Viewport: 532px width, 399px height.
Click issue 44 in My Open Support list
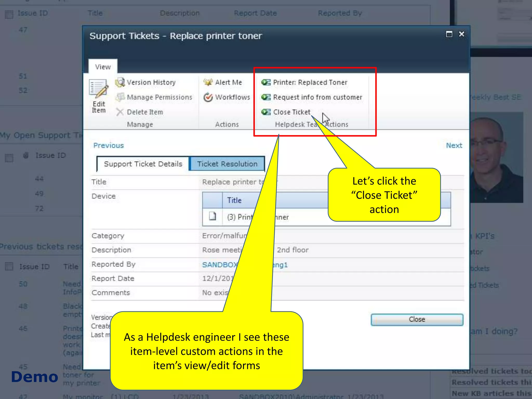(39, 179)
